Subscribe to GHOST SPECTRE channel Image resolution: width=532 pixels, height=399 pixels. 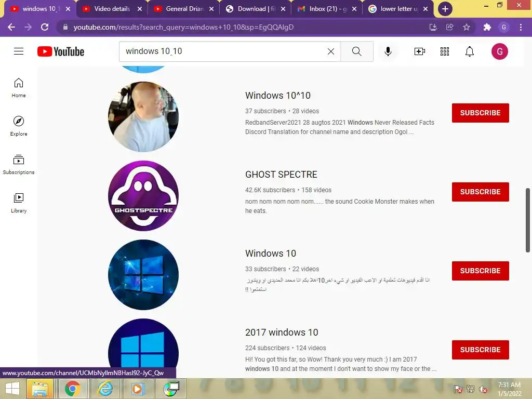coord(480,192)
